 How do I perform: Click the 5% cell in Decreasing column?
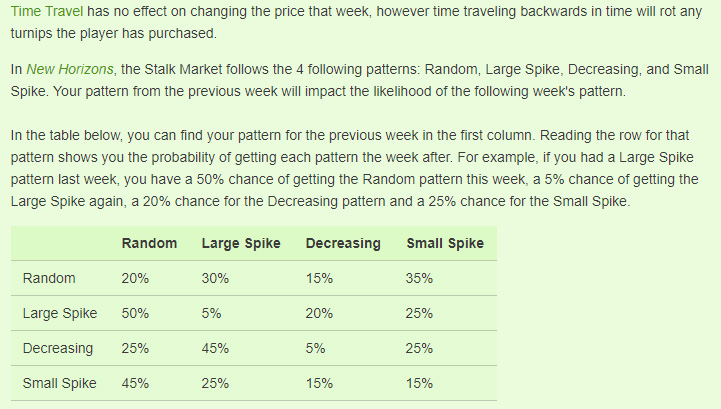315,348
